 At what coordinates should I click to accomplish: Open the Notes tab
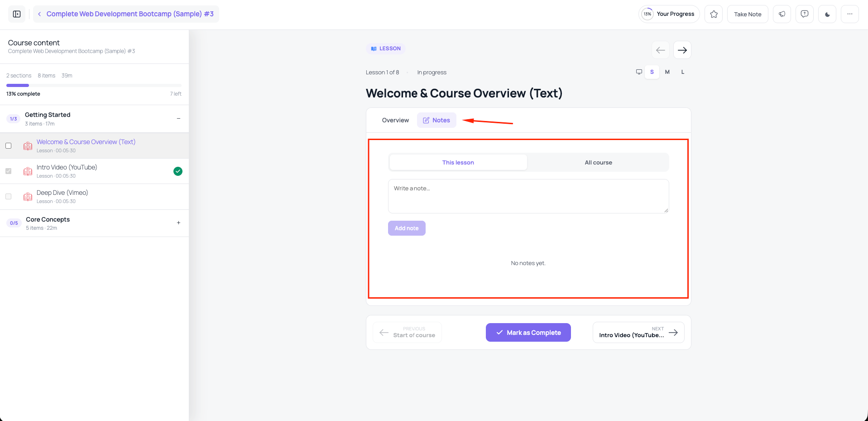pos(436,120)
